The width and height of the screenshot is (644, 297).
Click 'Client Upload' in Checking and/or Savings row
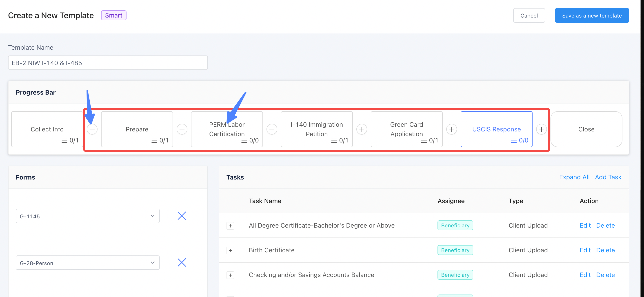528,275
